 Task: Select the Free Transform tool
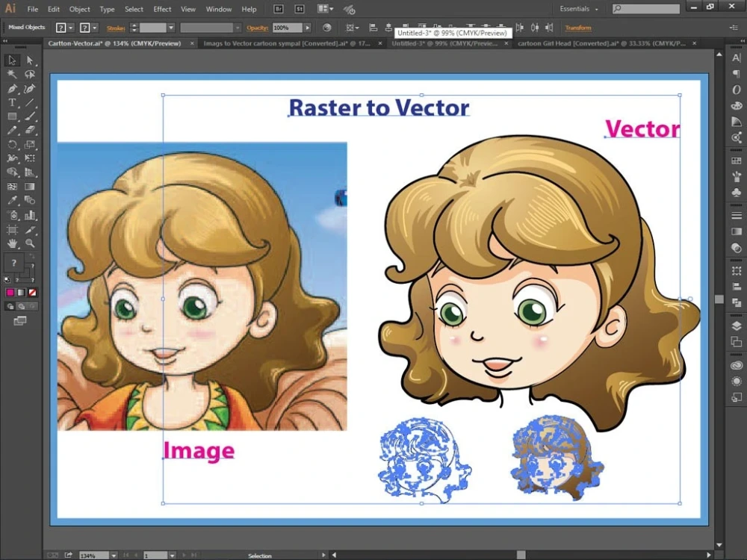(30, 158)
